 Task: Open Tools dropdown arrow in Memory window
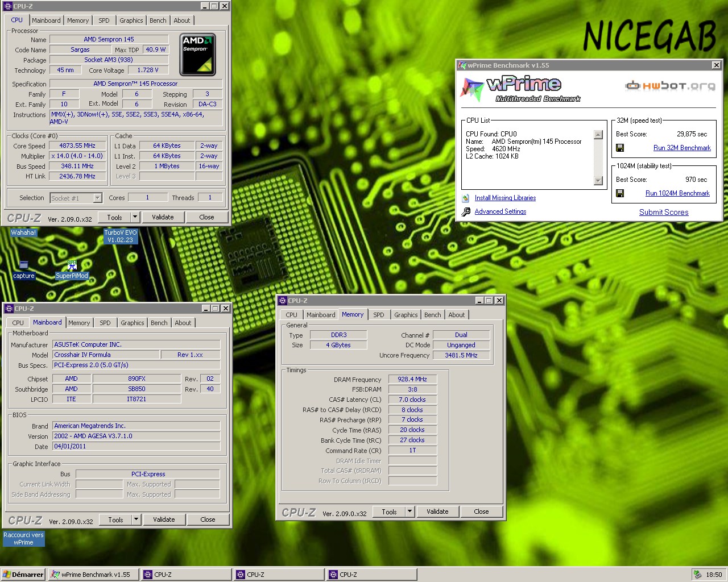(409, 512)
